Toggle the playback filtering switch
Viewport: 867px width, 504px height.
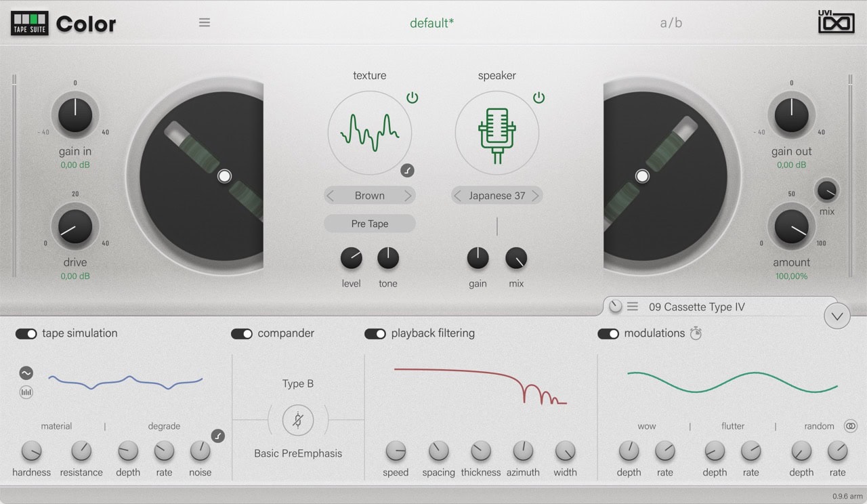[x=375, y=333]
